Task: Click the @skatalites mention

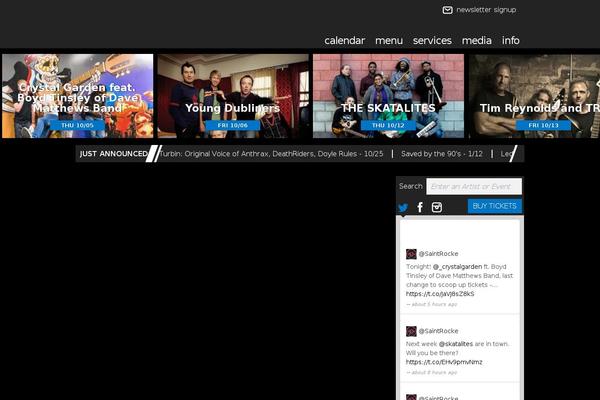Action: 455,344
